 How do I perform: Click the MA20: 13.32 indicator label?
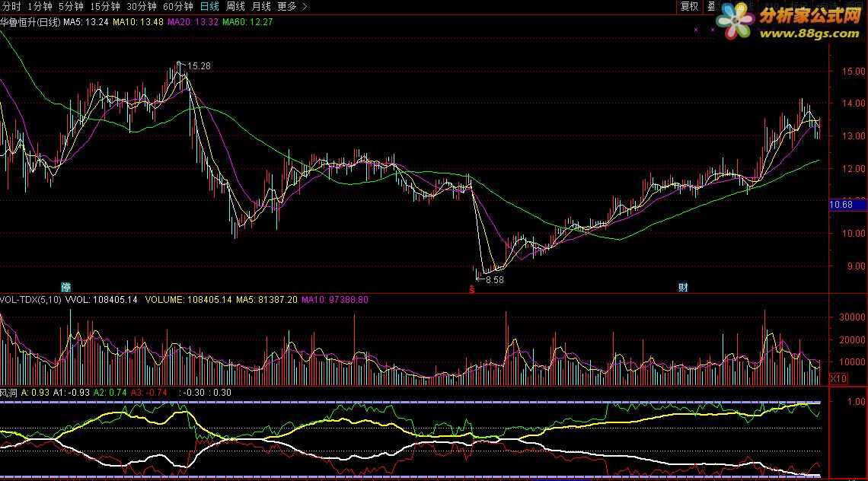coord(193,22)
